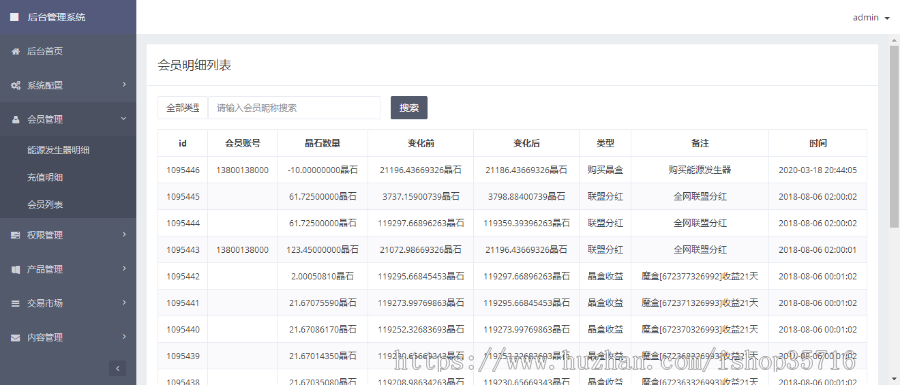Click the book icon beside 产品管理
Image resolution: width=900 pixels, height=385 pixels.
15,269
